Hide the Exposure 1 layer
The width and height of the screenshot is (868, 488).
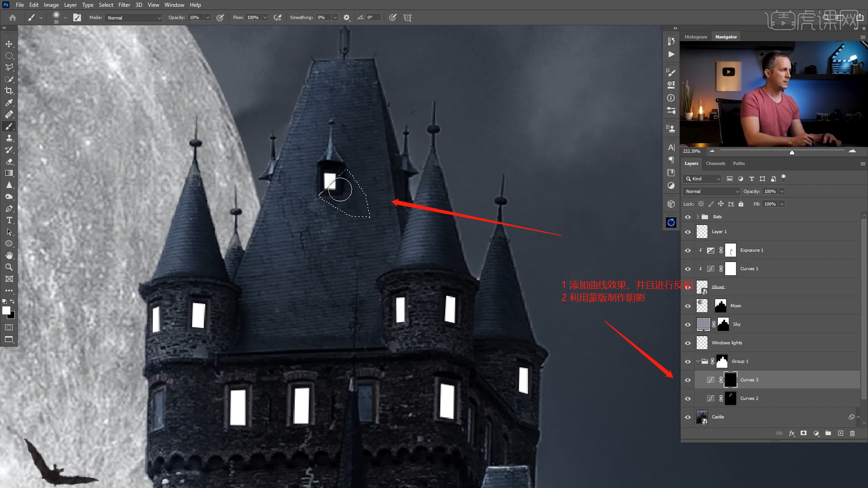688,250
